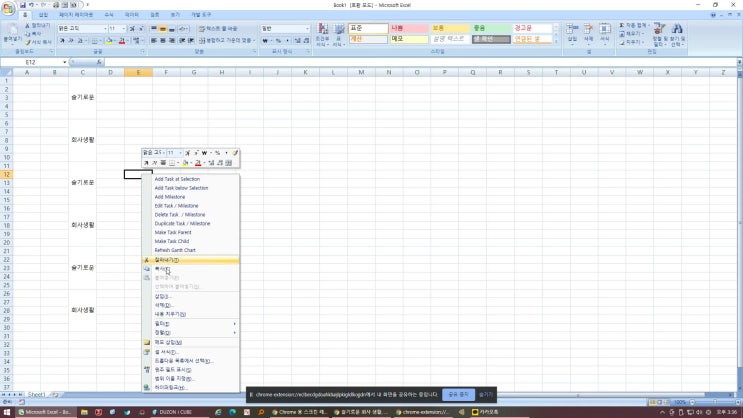743x418 pixels.
Task: Choose Insert Comment (메모 삽입) in context menu
Action: (x=190, y=342)
